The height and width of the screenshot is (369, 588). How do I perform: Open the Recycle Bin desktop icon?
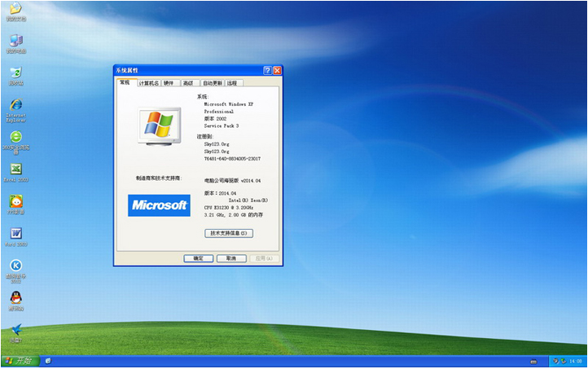point(15,73)
